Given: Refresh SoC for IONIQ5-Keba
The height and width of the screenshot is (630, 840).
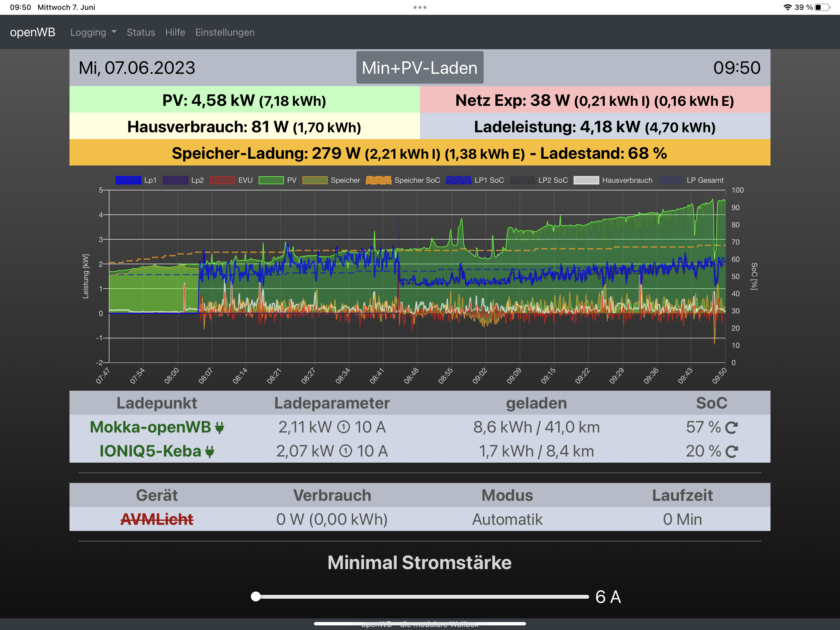Looking at the screenshot, I should click(x=731, y=451).
